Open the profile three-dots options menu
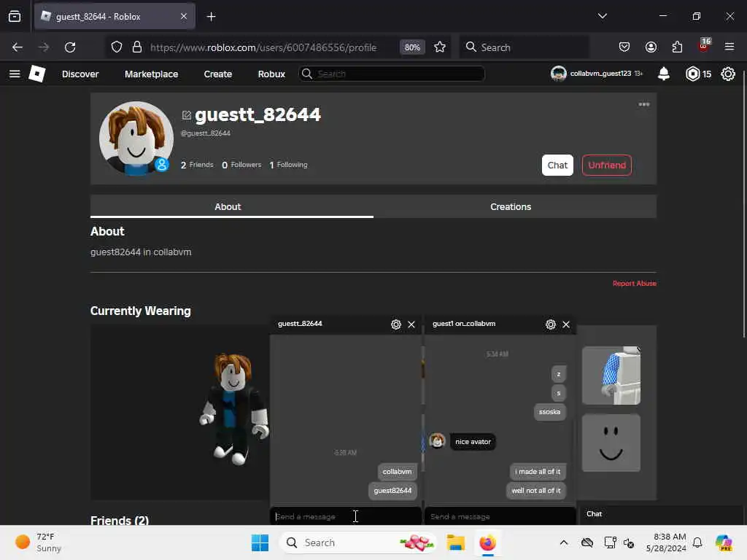Screen dimensions: 747x560 pyautogui.click(x=643, y=104)
